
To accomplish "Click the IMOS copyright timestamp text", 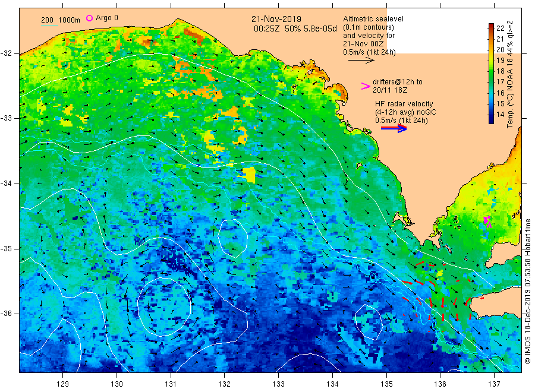I will [x=527, y=291].
